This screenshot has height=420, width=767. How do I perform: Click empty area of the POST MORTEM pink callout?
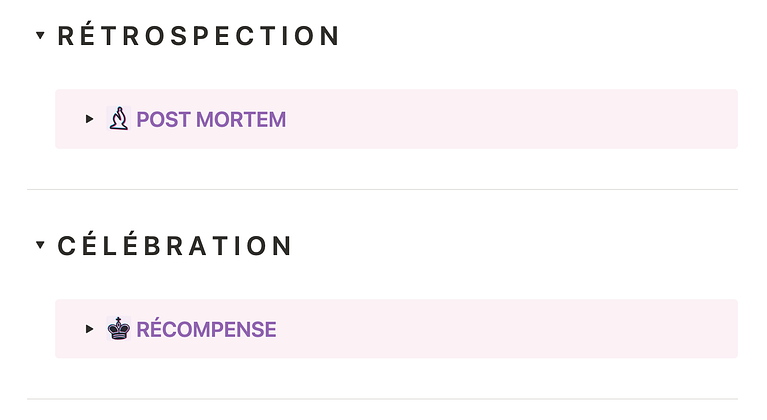(x=509, y=119)
